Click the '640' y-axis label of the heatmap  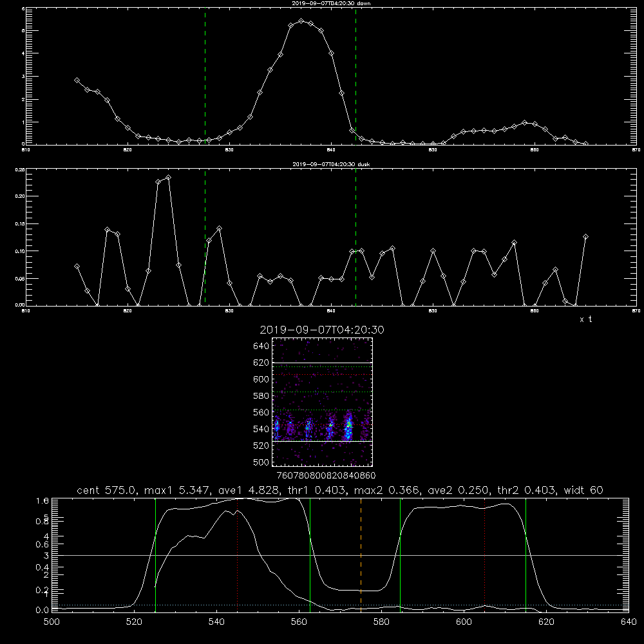261,346
